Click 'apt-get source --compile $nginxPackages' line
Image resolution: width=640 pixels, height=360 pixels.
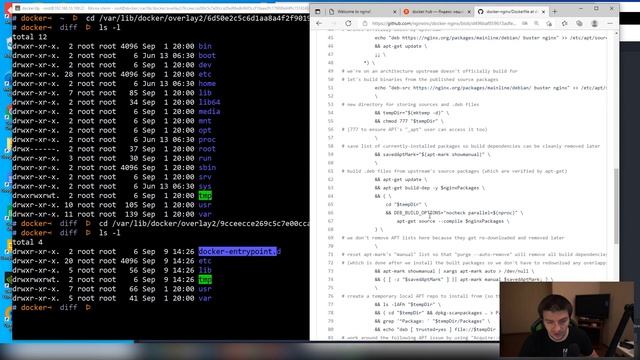click(x=453, y=221)
